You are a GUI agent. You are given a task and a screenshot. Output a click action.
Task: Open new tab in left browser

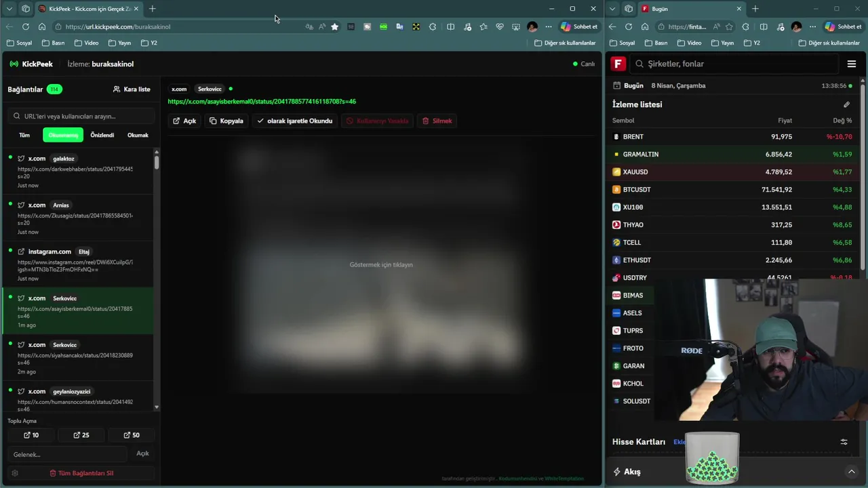[x=152, y=9]
